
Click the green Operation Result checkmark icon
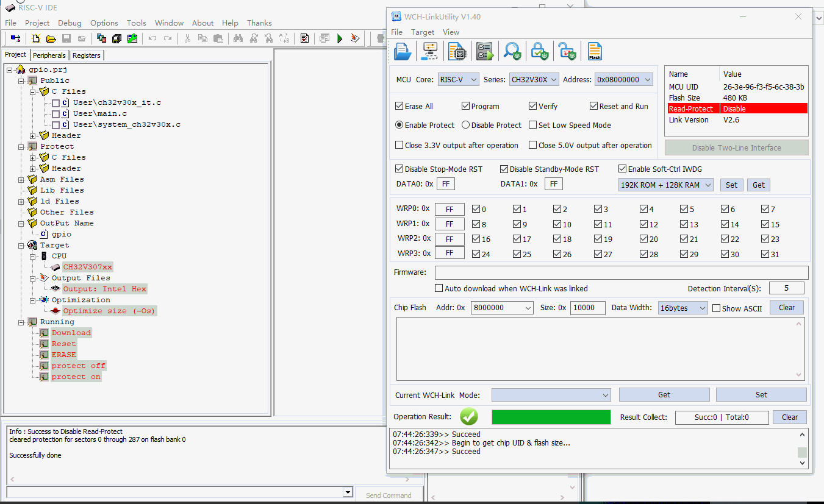(469, 417)
